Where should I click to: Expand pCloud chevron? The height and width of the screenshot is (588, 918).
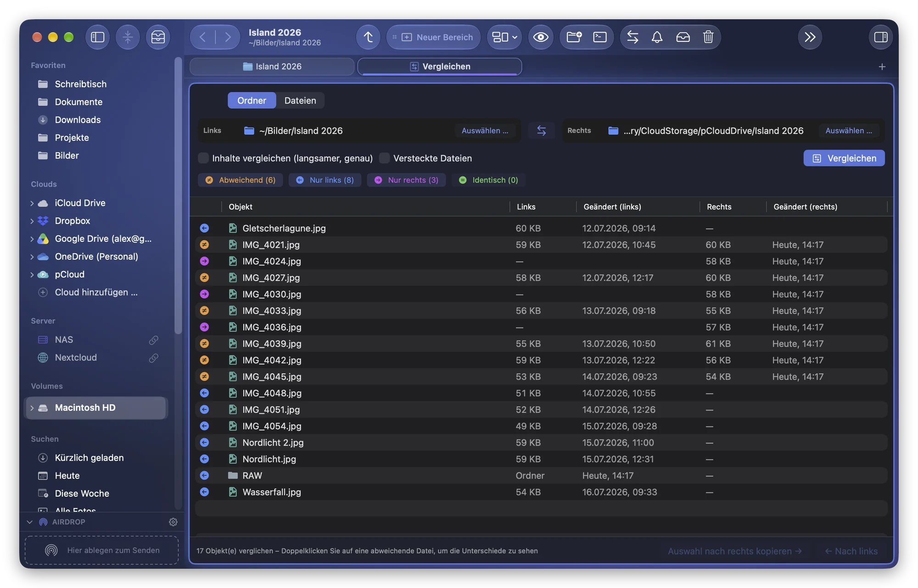pyautogui.click(x=32, y=275)
